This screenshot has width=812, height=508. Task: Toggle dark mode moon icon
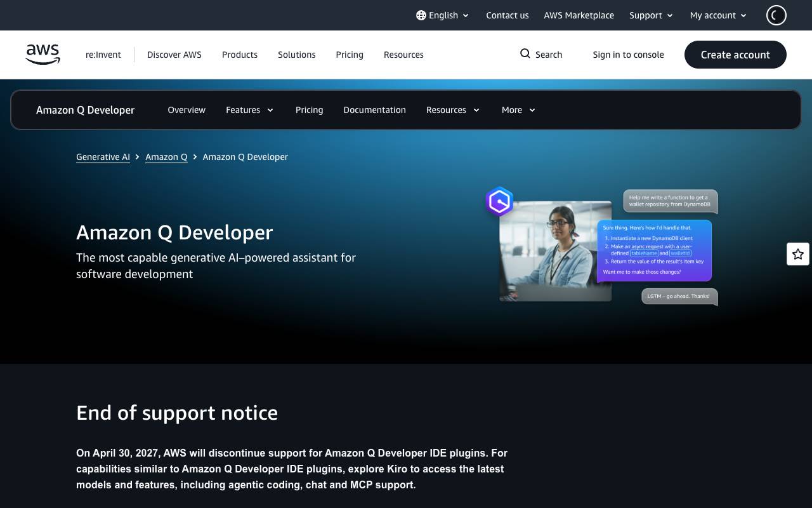point(776,15)
